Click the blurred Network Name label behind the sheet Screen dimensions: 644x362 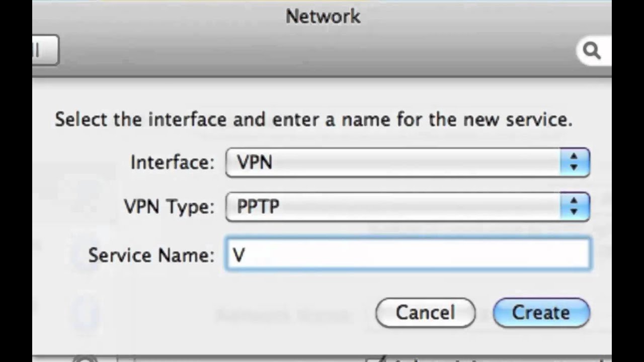[x=282, y=316]
